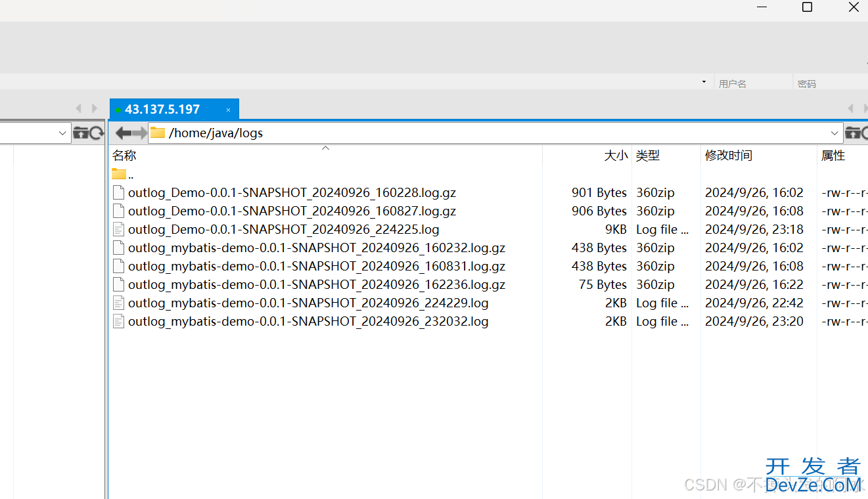Click log file icon of mybatis-demo 224229.log
This screenshot has height=499, width=868.
[x=118, y=303]
